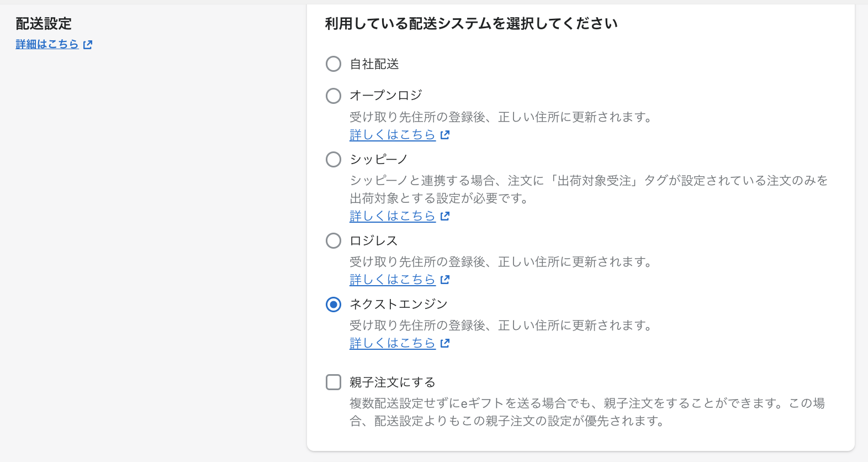Image resolution: width=868 pixels, height=462 pixels.
Task: Open 詳しくはこちら link under オープンロジ
Action: (x=393, y=135)
